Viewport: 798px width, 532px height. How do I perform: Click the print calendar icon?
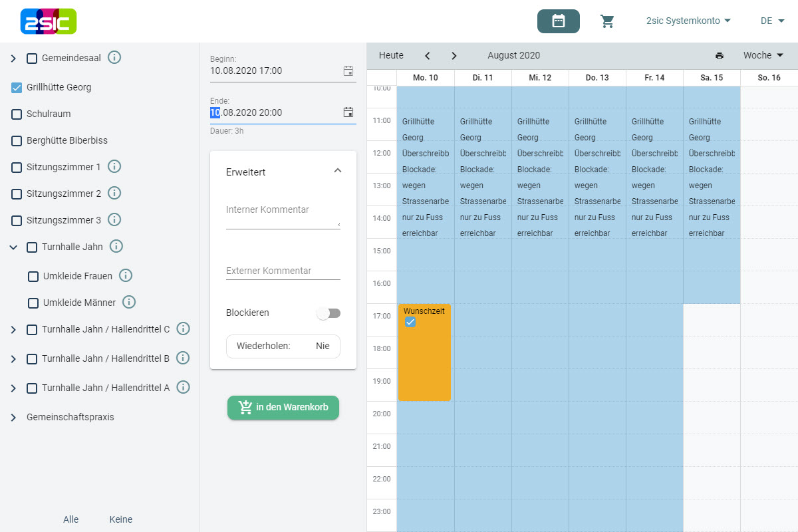[719, 56]
